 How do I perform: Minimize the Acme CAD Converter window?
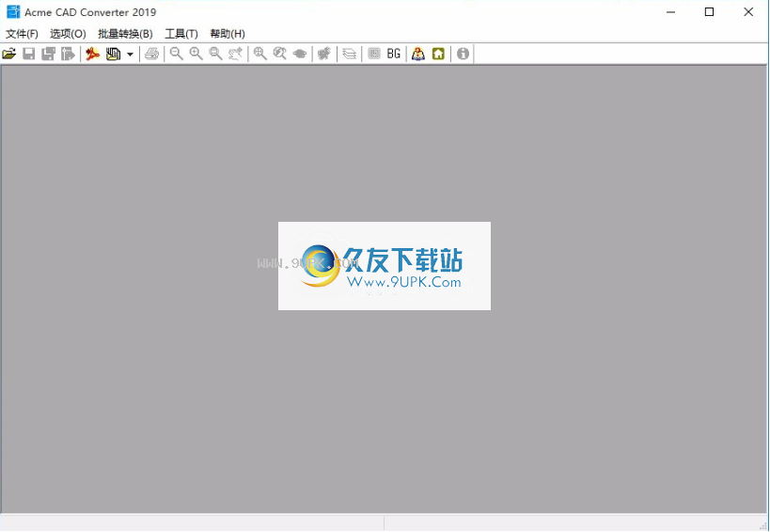(x=670, y=12)
